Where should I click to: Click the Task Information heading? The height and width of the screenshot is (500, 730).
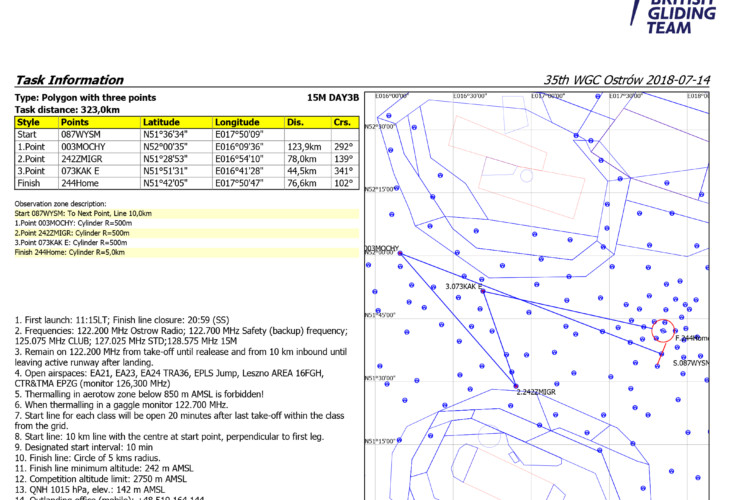tap(69, 80)
